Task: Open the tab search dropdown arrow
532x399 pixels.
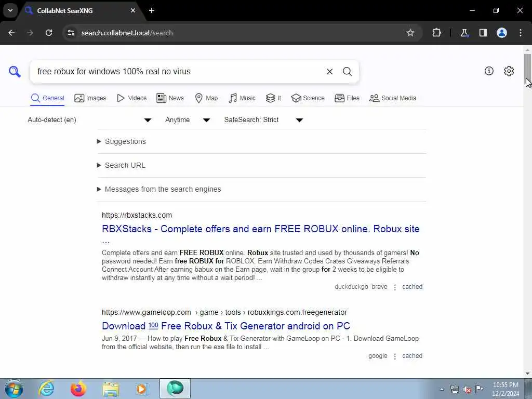Action: click(10, 10)
